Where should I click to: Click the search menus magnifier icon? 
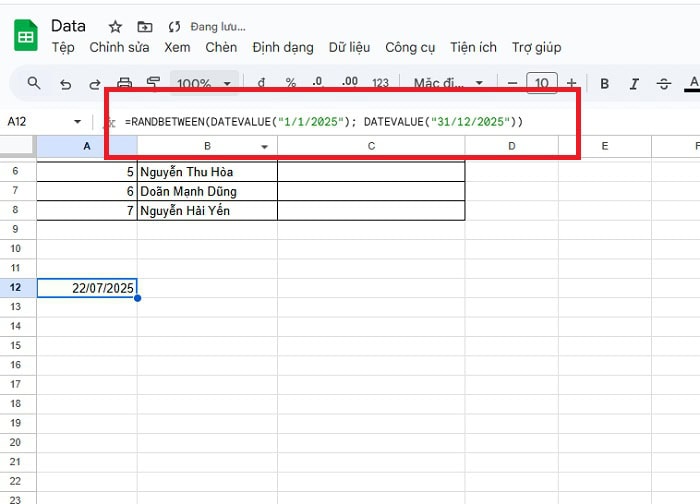pyautogui.click(x=34, y=83)
